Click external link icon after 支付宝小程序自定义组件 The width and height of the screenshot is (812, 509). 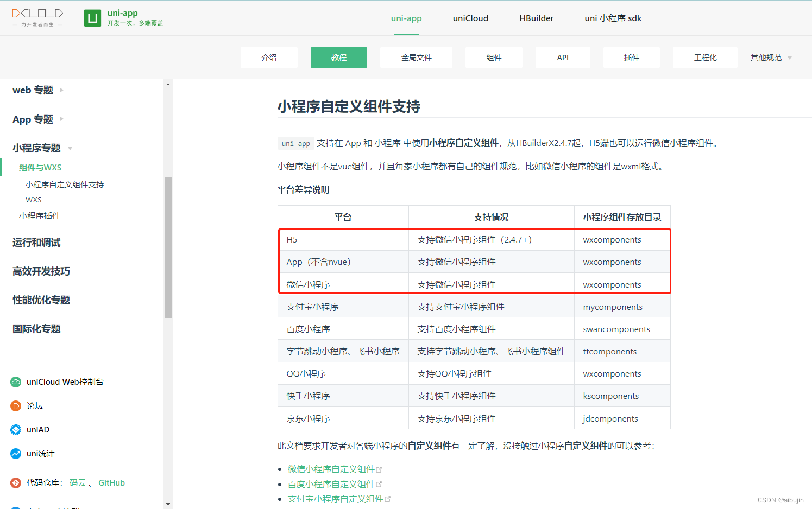tap(388, 499)
